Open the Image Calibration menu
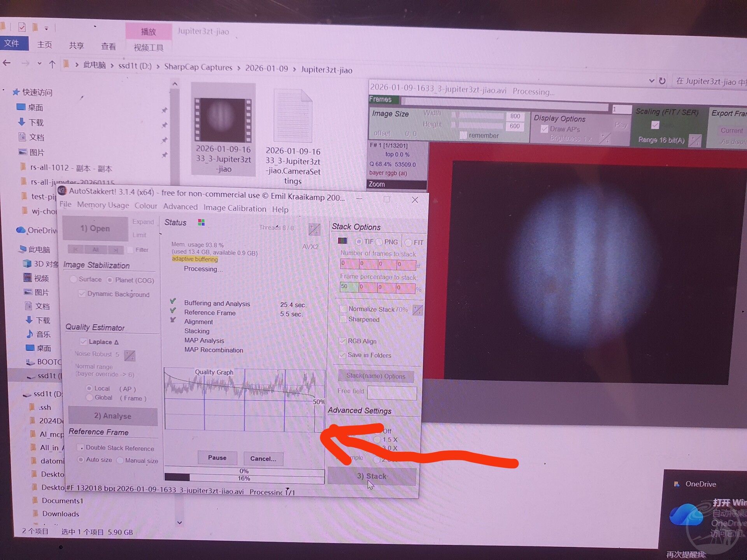The width and height of the screenshot is (747, 560). 235,208
